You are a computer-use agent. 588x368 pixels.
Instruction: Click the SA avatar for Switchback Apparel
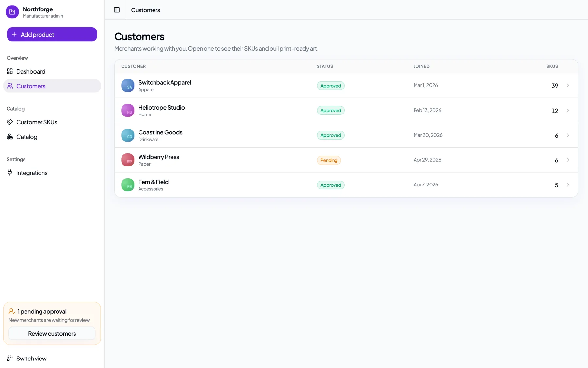pos(128,85)
